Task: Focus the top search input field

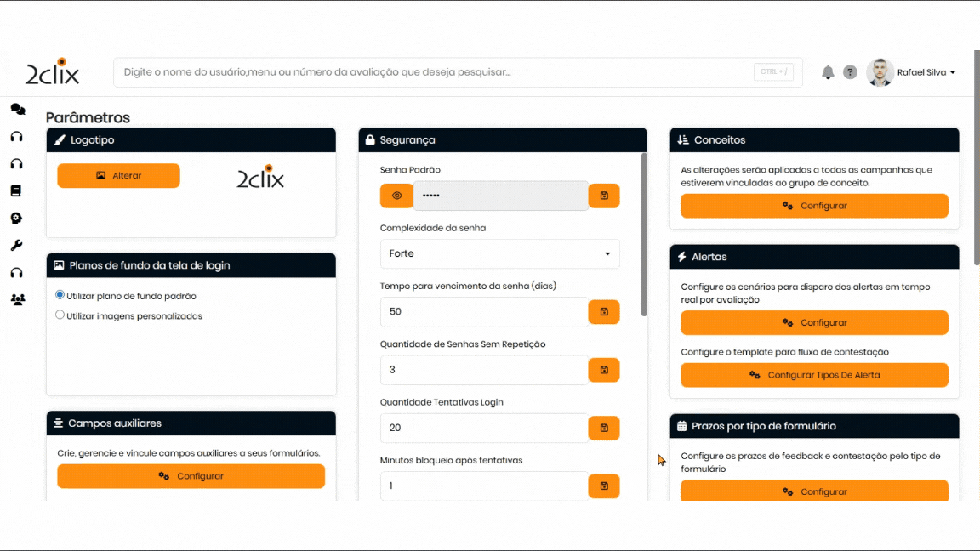Action: click(x=434, y=72)
